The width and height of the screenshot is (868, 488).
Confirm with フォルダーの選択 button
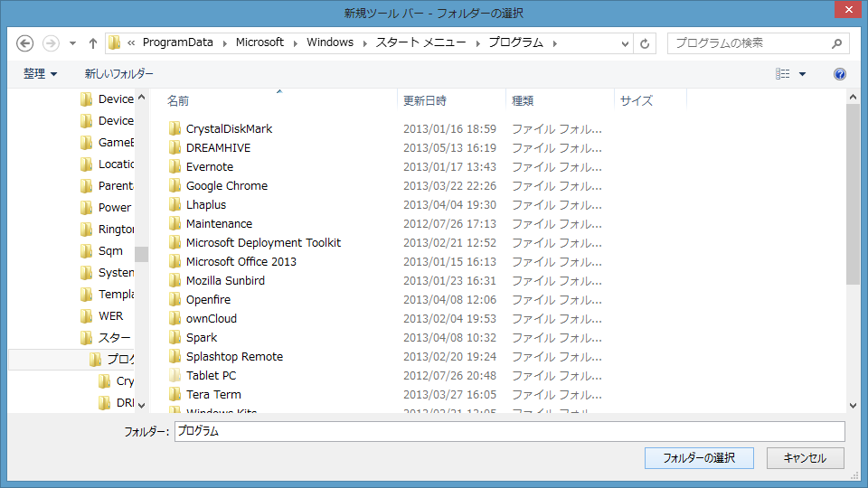pos(699,458)
